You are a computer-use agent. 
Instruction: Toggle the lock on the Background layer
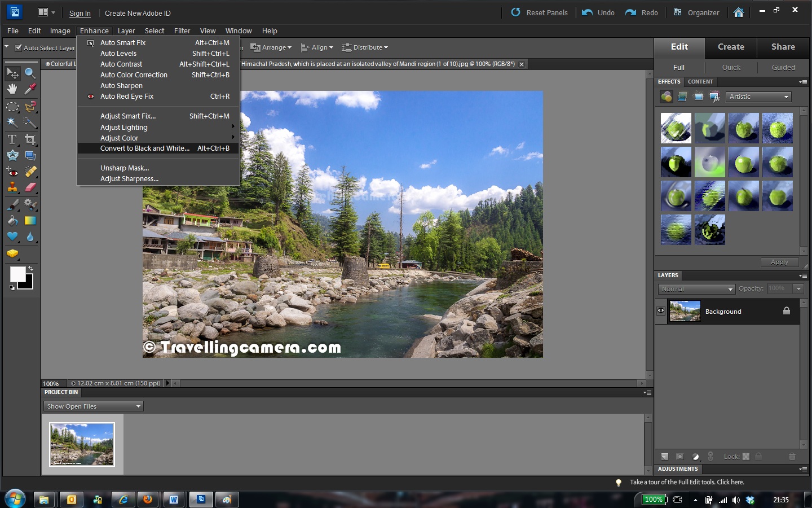pos(787,311)
